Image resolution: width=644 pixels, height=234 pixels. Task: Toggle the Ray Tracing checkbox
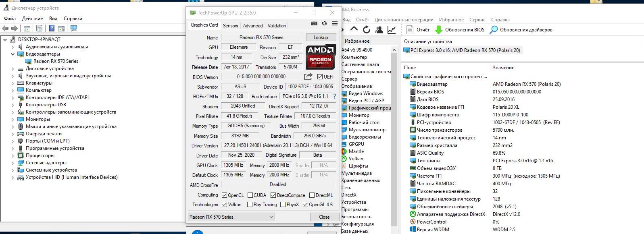tap(249, 205)
